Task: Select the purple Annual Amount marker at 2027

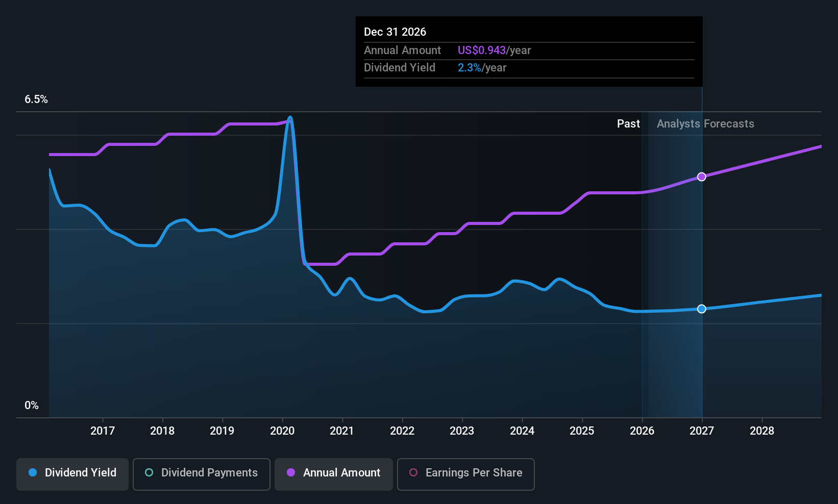Action: [x=702, y=177]
